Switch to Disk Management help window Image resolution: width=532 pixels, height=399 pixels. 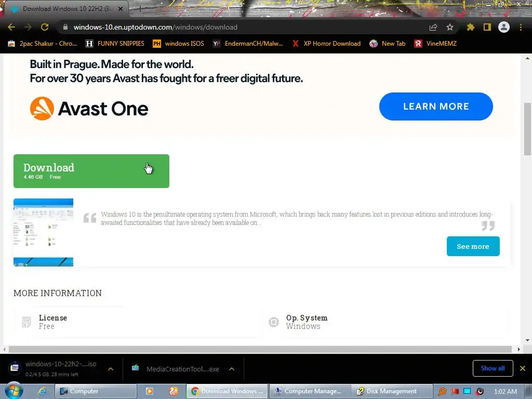[392, 391]
